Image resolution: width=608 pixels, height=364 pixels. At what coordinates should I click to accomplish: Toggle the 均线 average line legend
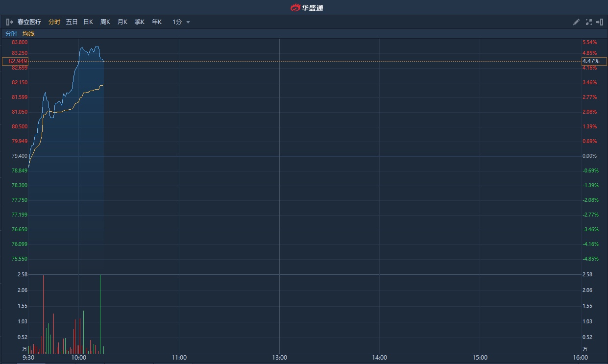click(28, 34)
